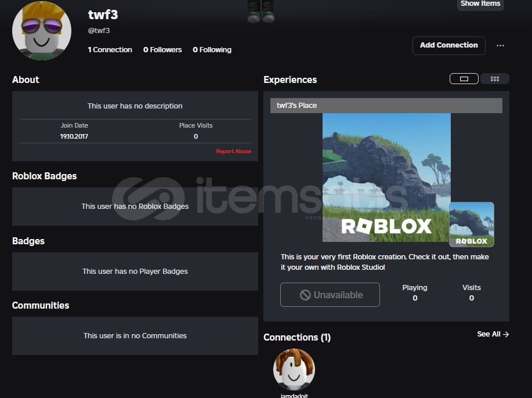
Task: Open the iamdadoit connection avatar
Action: point(294,370)
